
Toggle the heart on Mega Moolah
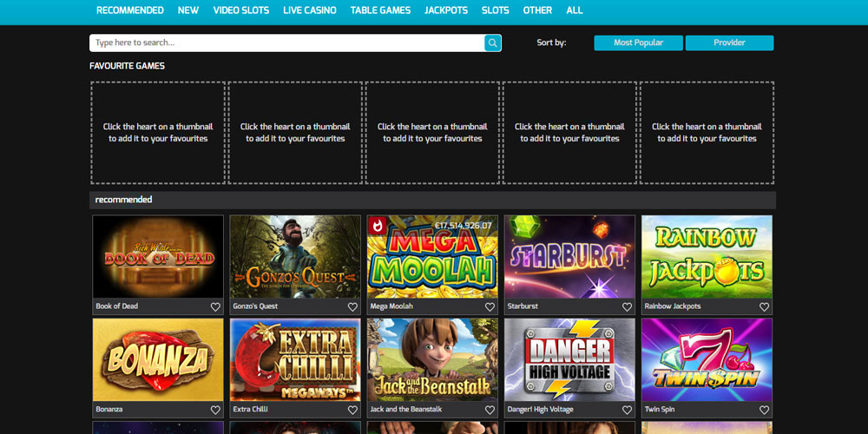click(x=490, y=307)
